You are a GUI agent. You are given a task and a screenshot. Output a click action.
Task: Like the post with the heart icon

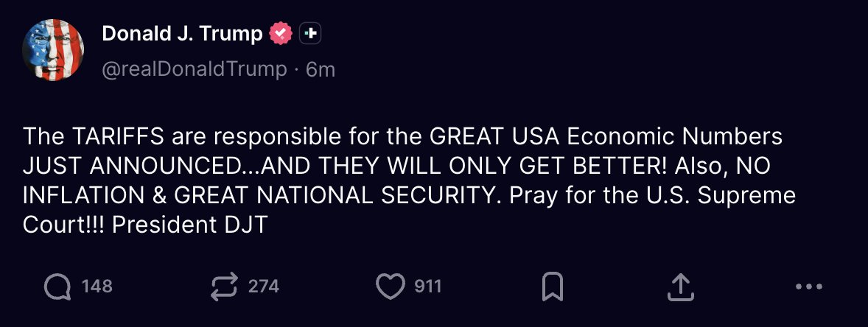click(x=391, y=286)
